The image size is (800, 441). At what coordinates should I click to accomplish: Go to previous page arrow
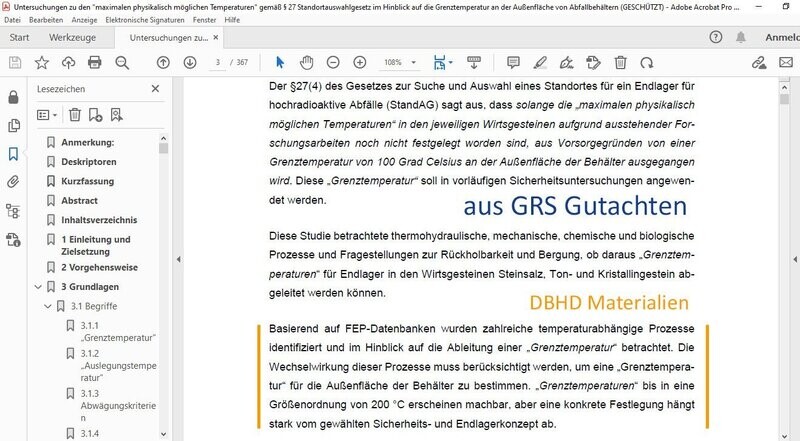[x=163, y=62]
